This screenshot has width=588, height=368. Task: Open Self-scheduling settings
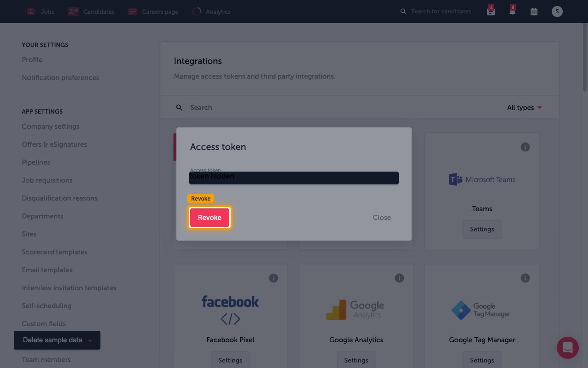46,306
